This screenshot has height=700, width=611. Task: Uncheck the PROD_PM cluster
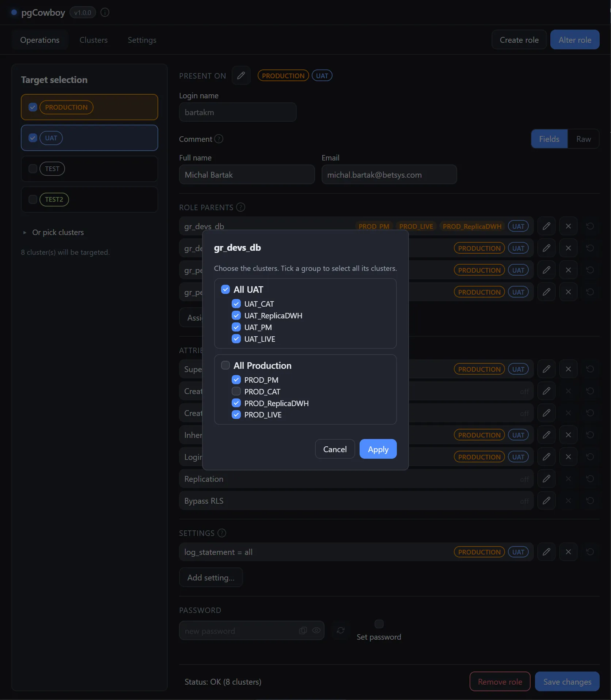tap(236, 380)
